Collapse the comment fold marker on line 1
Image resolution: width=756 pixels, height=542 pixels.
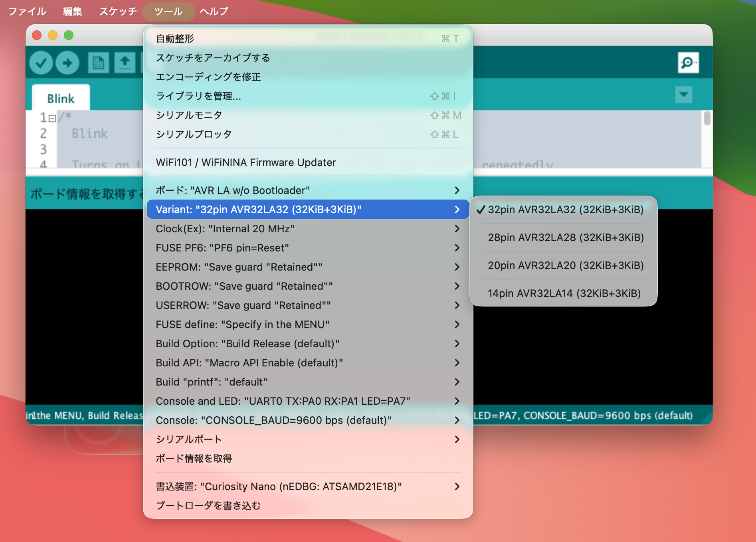pyautogui.click(x=52, y=118)
